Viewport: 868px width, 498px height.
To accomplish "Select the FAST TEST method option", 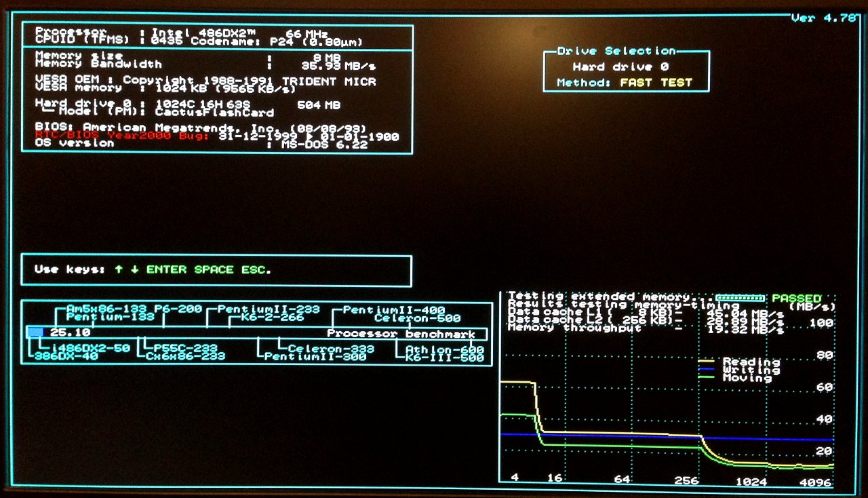I will 656,83.
